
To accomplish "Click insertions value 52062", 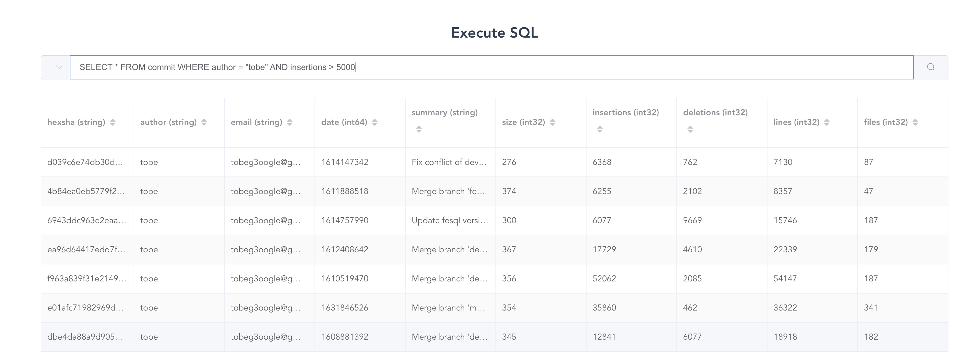I will [604, 278].
